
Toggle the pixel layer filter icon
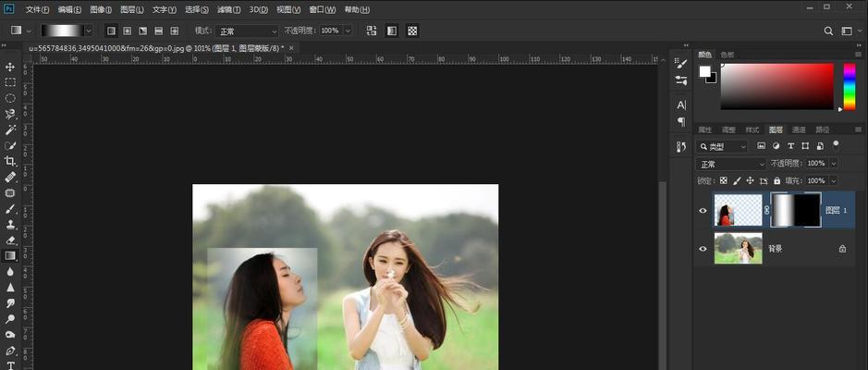coord(761,146)
